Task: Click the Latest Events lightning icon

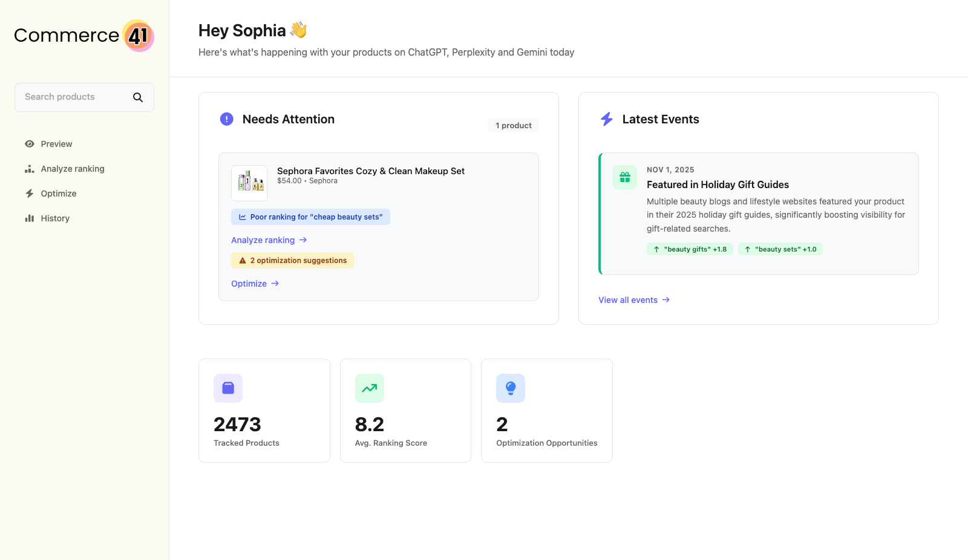Action: tap(607, 119)
